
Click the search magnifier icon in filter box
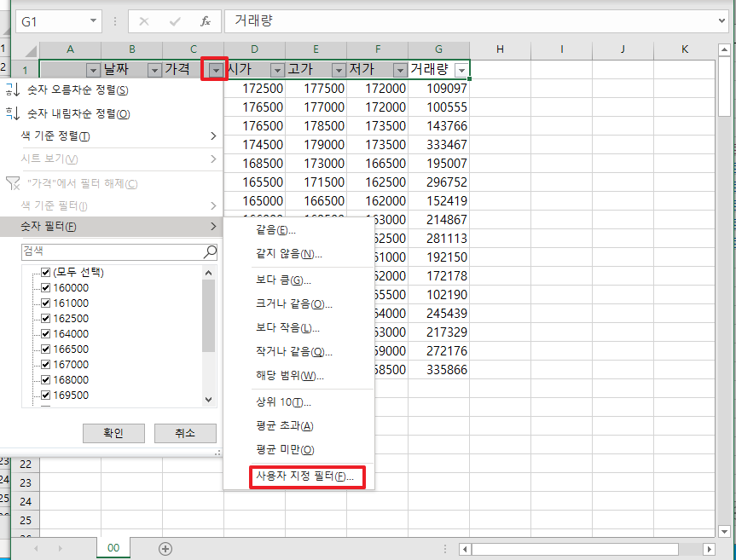[210, 251]
